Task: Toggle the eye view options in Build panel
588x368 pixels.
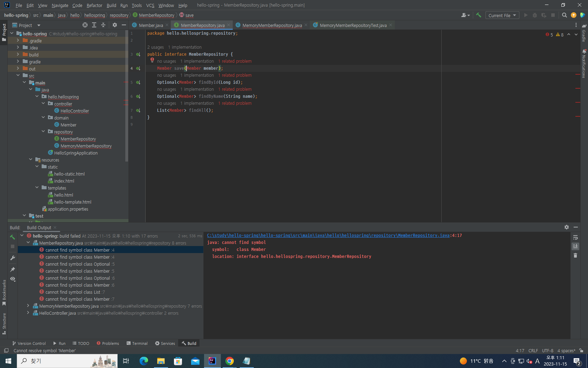Action: pos(13,279)
